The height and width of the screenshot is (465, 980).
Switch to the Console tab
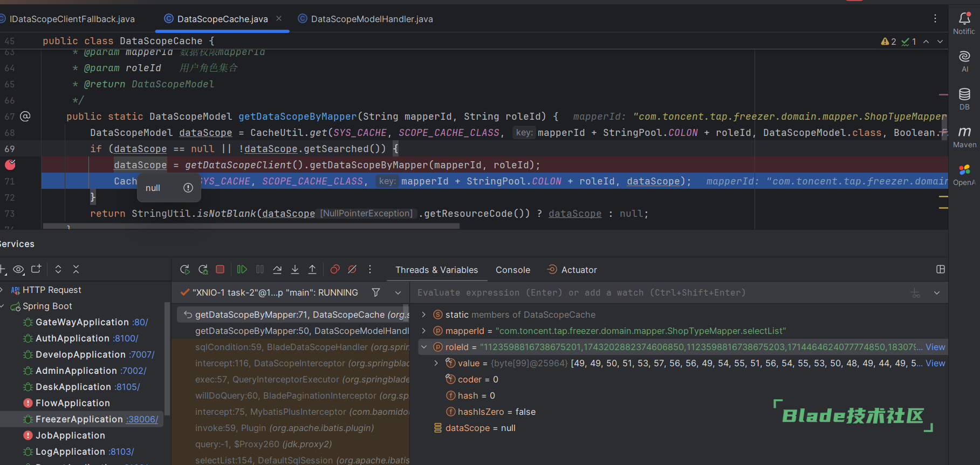(513, 270)
